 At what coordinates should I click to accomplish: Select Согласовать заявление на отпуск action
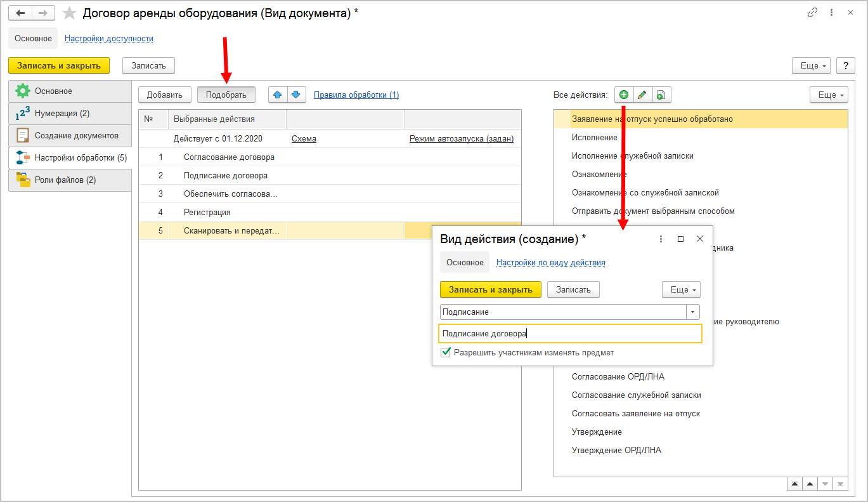coord(701,414)
